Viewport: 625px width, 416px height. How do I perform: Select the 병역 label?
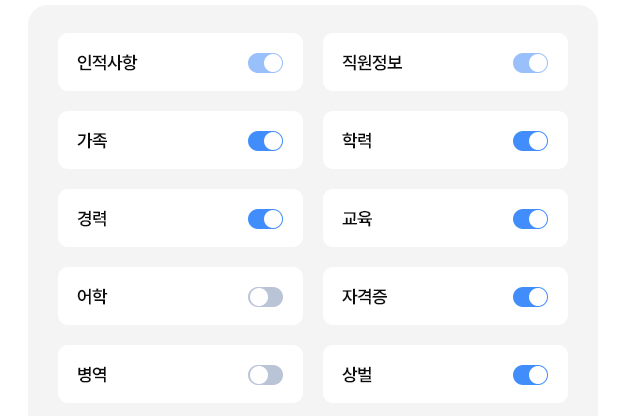point(92,375)
